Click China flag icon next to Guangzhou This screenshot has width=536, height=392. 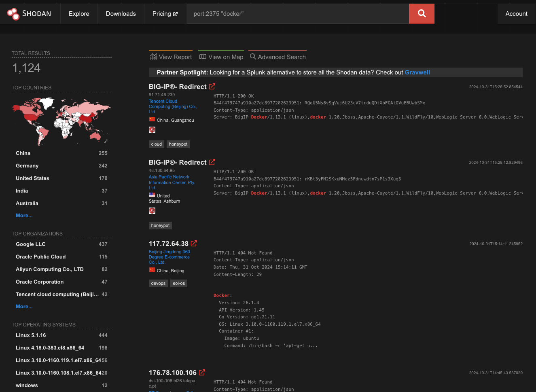coord(152,120)
